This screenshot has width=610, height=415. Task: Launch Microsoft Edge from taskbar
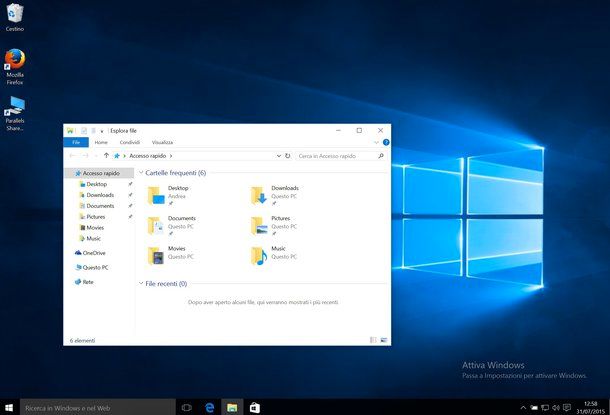(x=210, y=408)
